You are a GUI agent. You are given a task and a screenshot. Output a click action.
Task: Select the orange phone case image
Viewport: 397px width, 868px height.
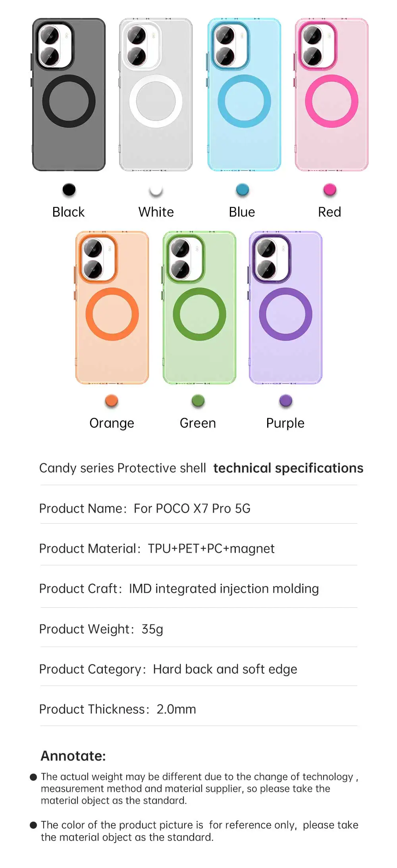[112, 308]
